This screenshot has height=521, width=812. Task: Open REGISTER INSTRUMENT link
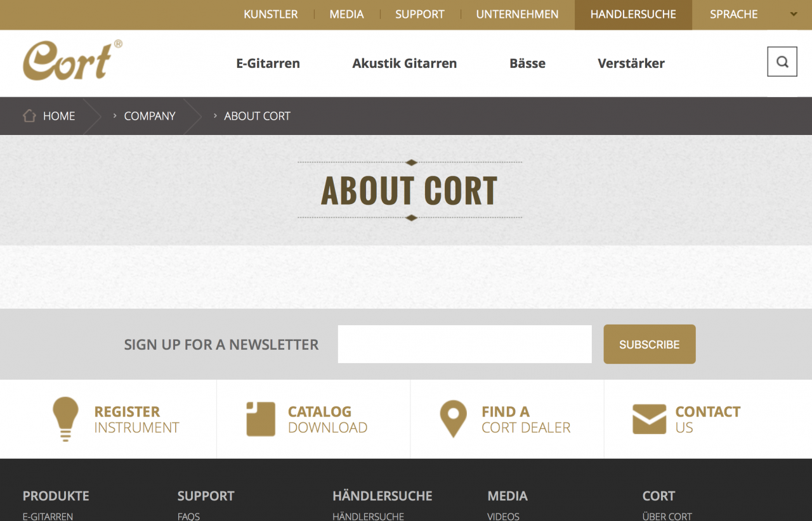(x=136, y=420)
